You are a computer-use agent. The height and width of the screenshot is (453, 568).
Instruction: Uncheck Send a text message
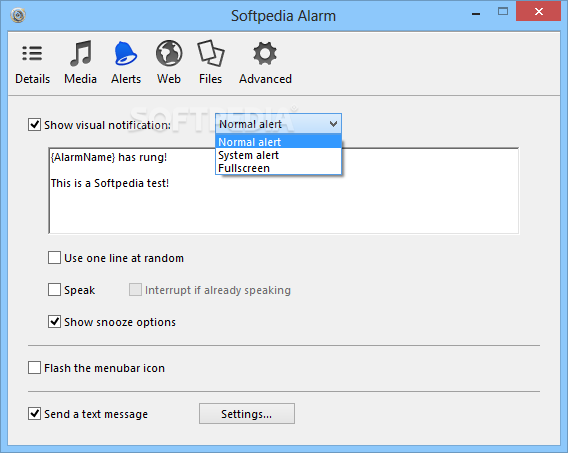pos(34,414)
